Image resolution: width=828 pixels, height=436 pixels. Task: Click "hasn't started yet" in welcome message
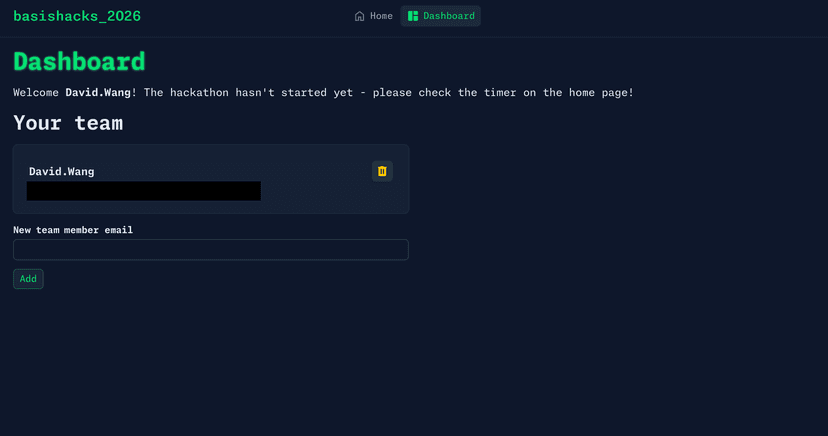[294, 92]
